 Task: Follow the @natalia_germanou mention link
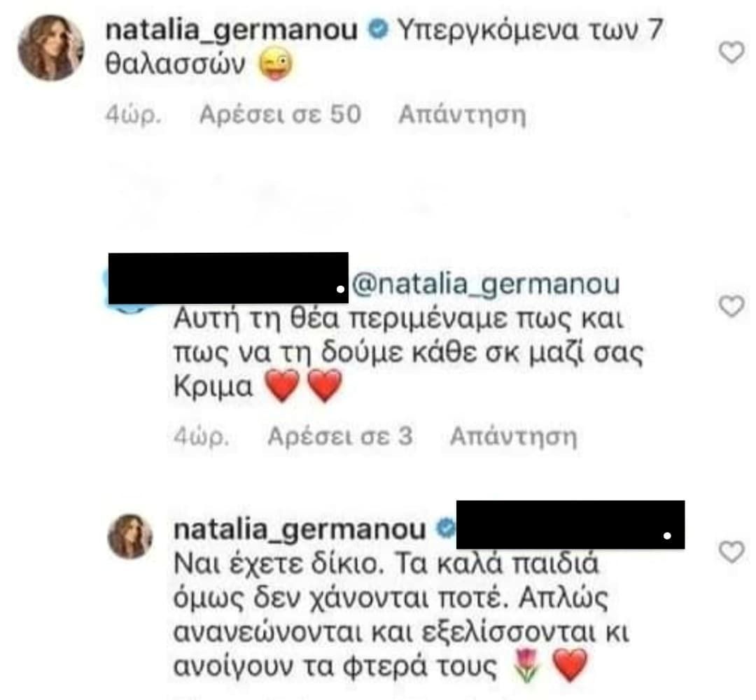pos(486,285)
